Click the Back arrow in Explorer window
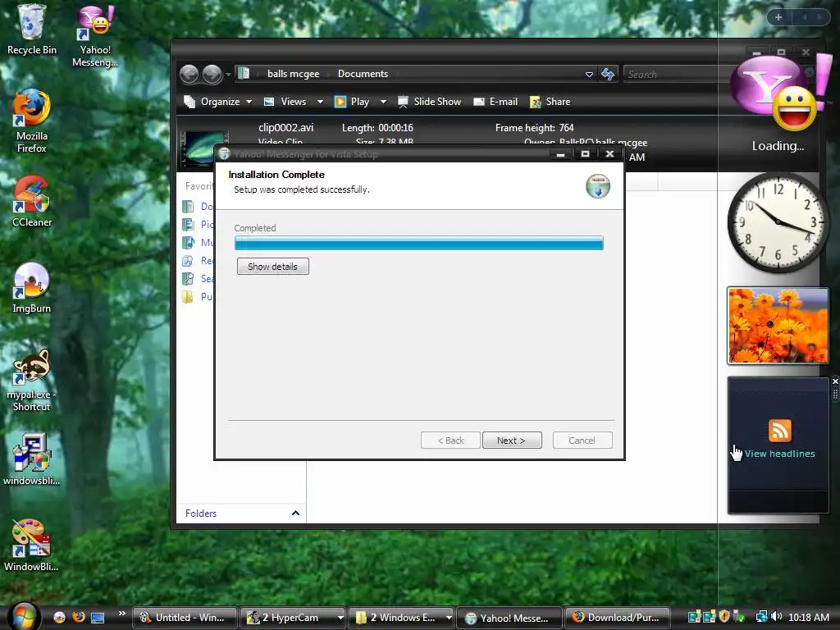The height and width of the screenshot is (630, 840). click(x=189, y=74)
